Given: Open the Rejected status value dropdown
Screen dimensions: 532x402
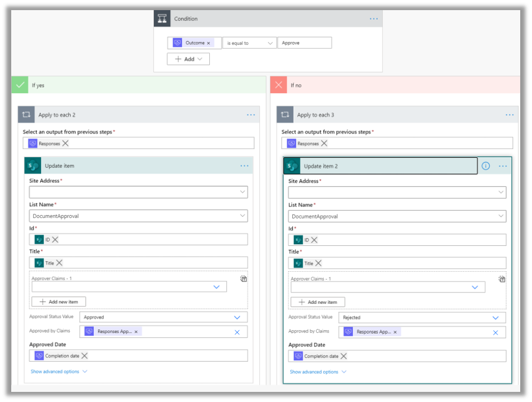Looking at the screenshot, I should (x=496, y=318).
